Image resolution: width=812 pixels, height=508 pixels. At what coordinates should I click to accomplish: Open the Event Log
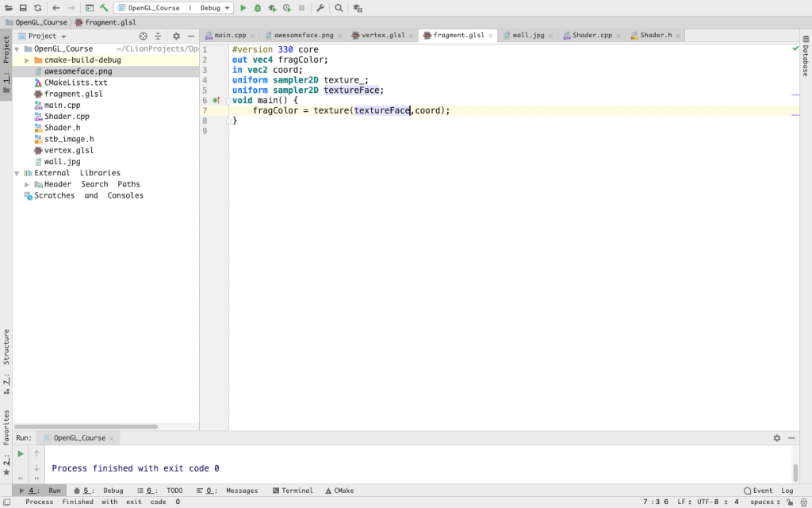click(x=768, y=491)
